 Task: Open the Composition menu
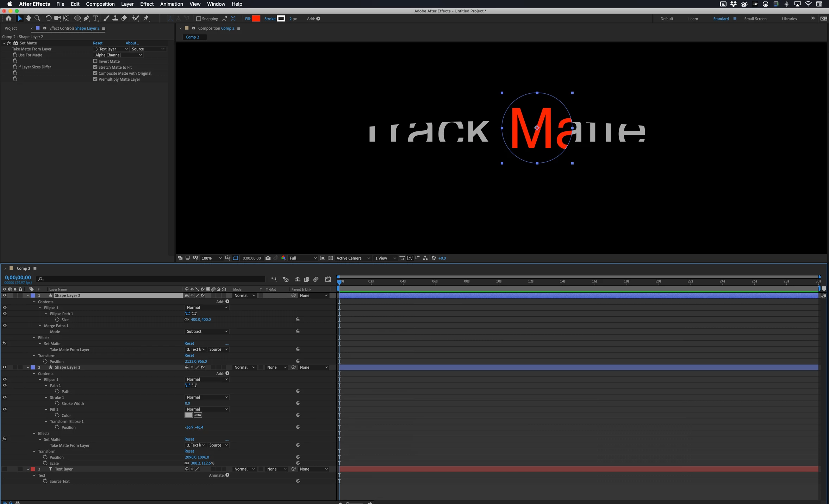[x=100, y=4]
